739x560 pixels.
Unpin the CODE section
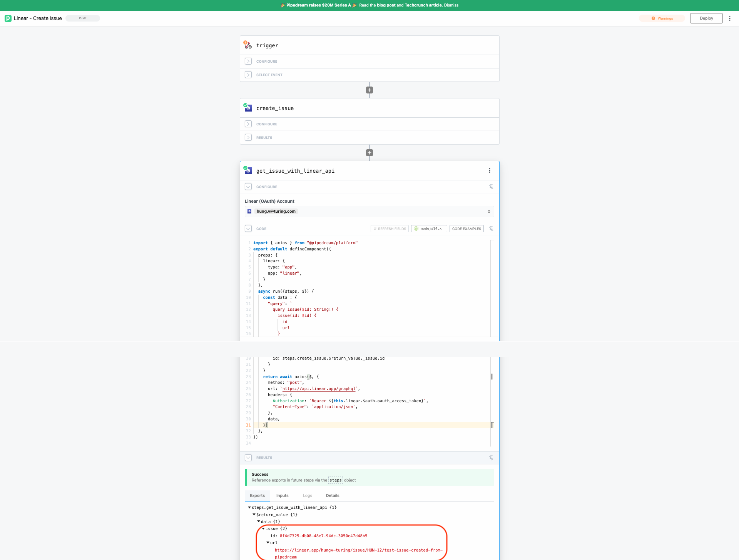[492, 228]
